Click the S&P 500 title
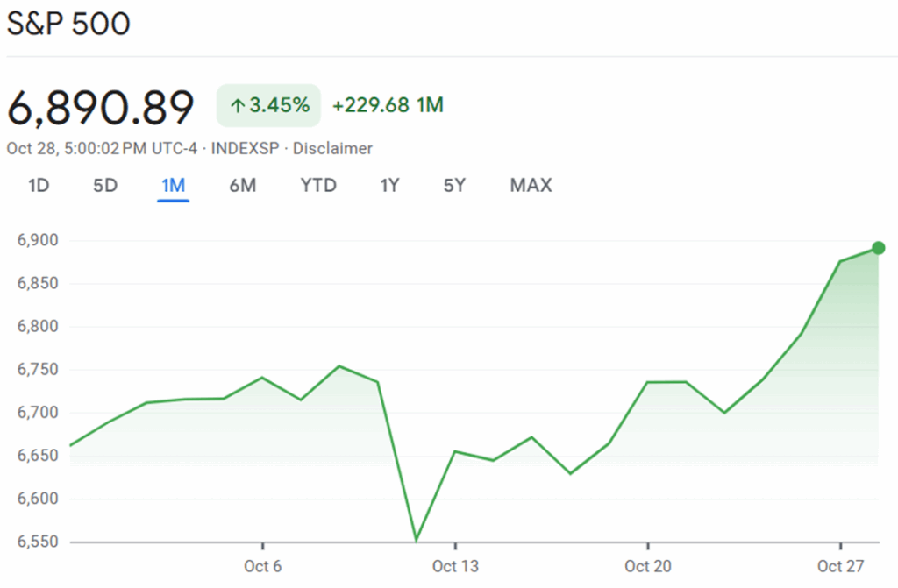 [x=68, y=24]
